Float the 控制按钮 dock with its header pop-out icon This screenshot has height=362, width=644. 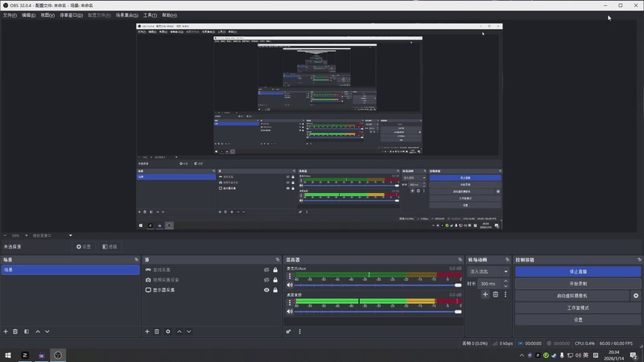(x=639, y=260)
